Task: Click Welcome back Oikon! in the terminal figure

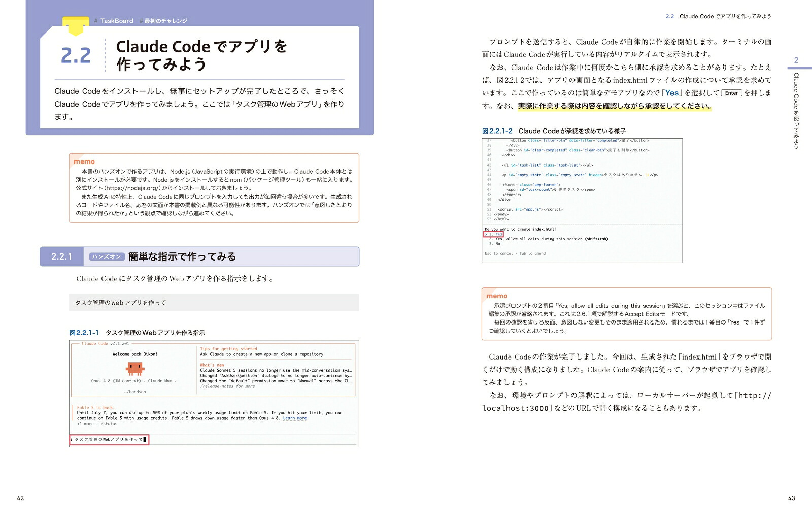Action: point(135,354)
